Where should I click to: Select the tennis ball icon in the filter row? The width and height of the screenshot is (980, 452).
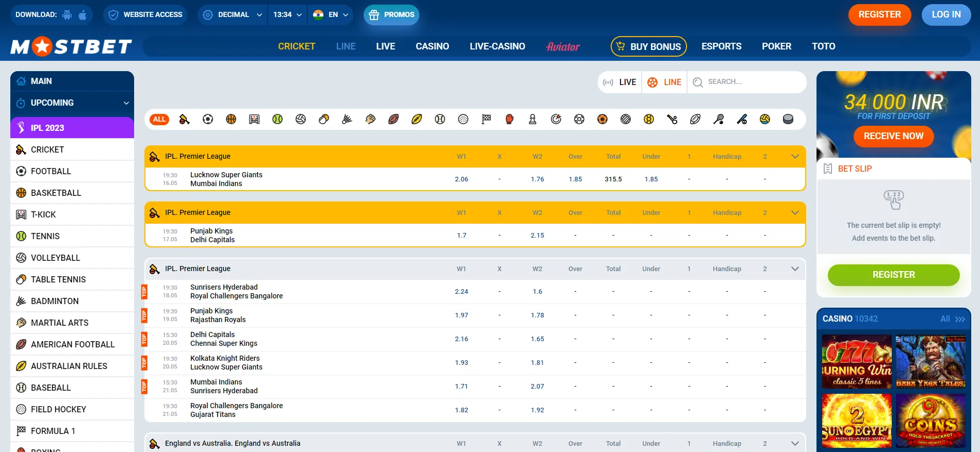277,119
